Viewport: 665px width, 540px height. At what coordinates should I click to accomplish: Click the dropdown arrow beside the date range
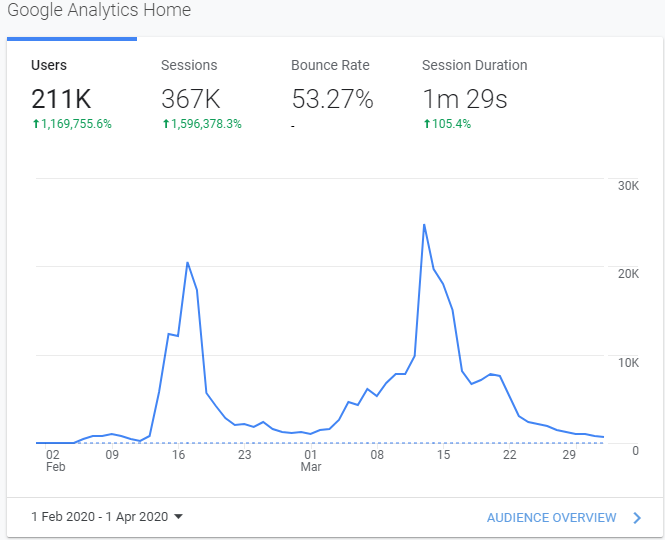coord(179,517)
